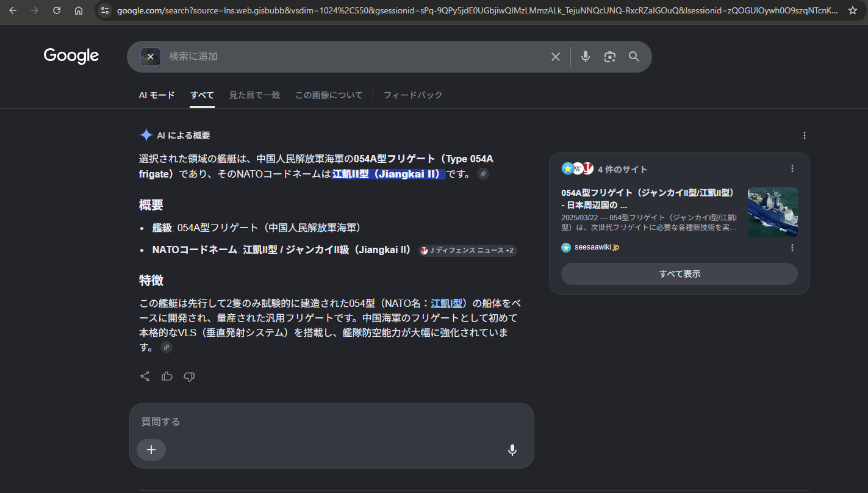Viewport: 868px width, 493px height.
Task: Give thumbs up to the AI overview
Action: [x=167, y=376]
